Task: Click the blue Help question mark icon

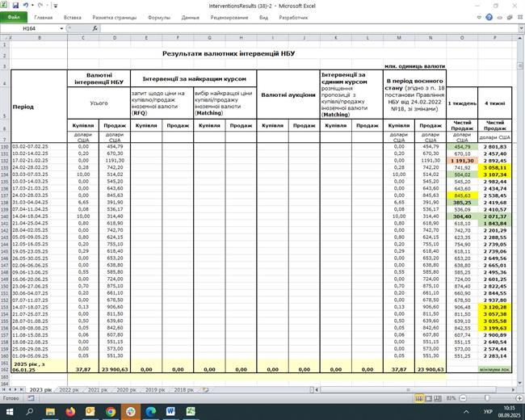Action: coord(489,18)
